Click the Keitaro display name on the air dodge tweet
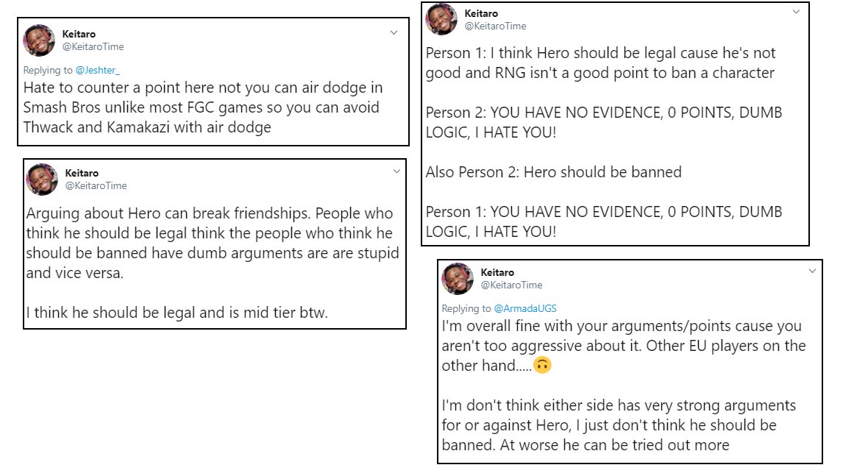 point(77,34)
